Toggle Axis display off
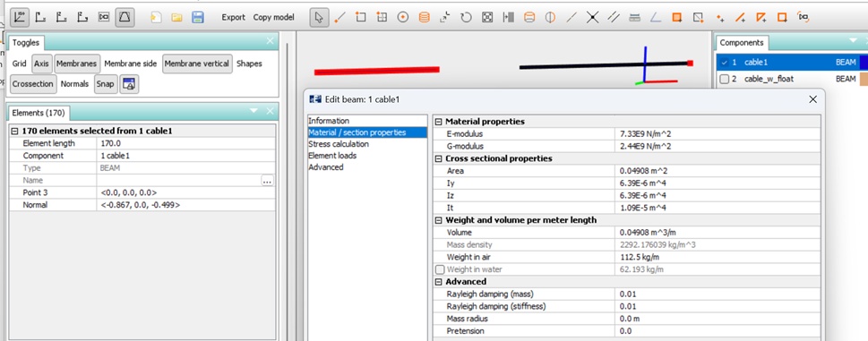 pyautogui.click(x=41, y=64)
